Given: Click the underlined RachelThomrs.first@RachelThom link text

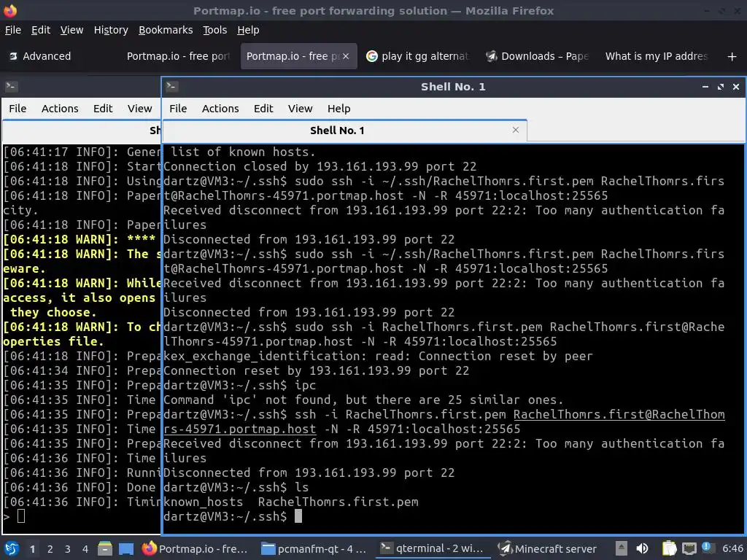Looking at the screenshot, I should pos(619,414).
